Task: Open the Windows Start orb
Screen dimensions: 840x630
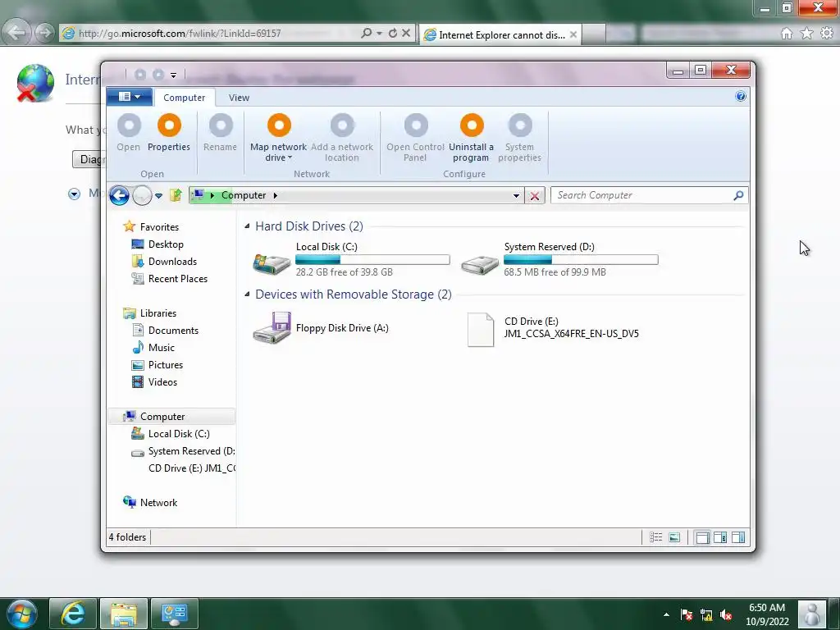Action: (x=22, y=614)
